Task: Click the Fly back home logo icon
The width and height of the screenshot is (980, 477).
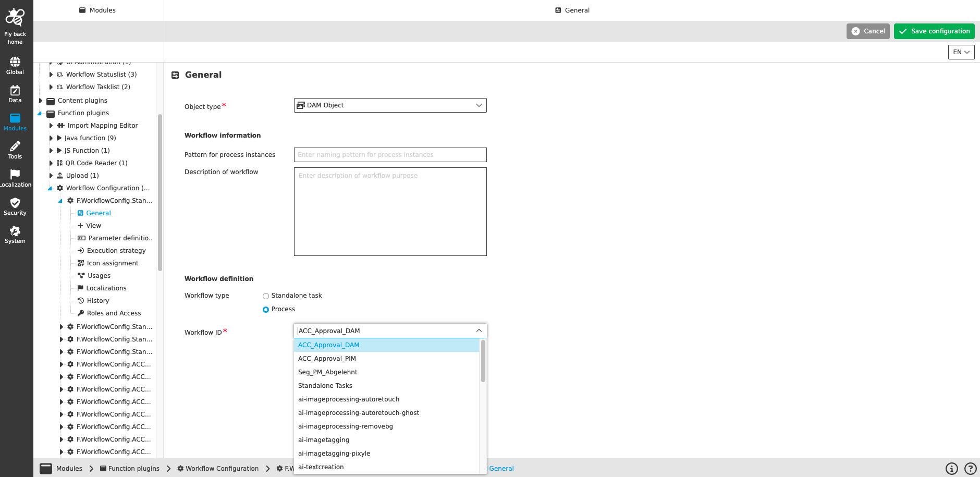Action: (x=15, y=17)
